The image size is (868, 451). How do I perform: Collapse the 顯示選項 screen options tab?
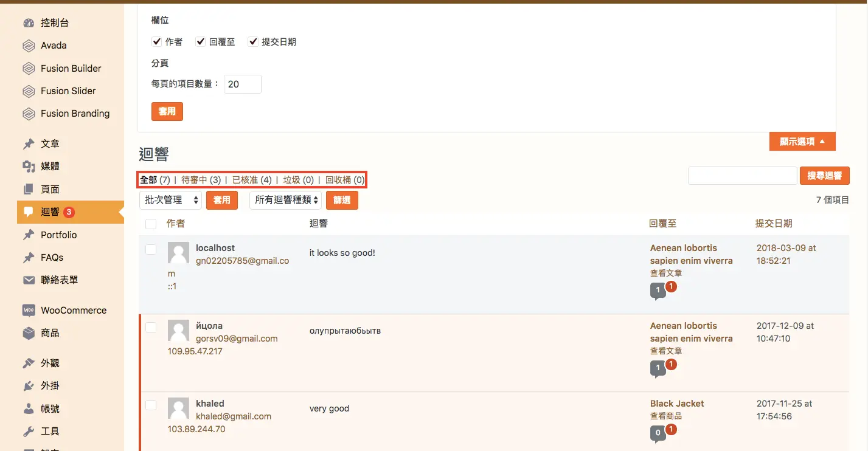(x=802, y=142)
